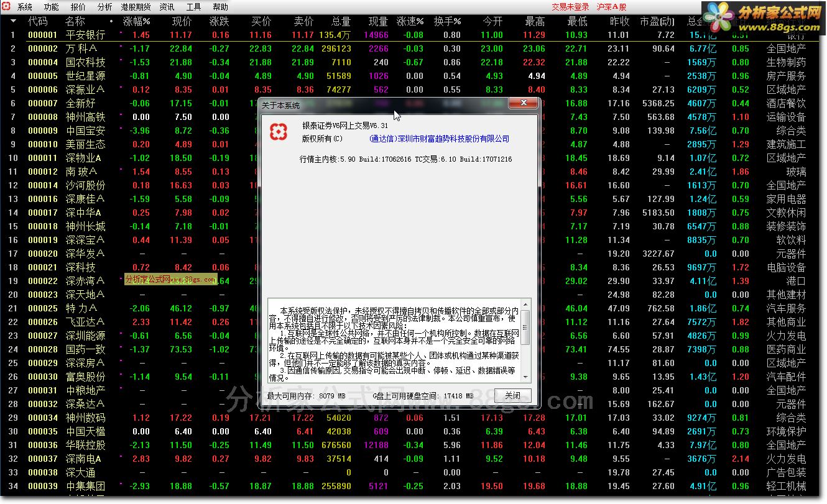The height and width of the screenshot is (504, 827).
Task: Sort by the 买价 column header
Action: [261, 21]
